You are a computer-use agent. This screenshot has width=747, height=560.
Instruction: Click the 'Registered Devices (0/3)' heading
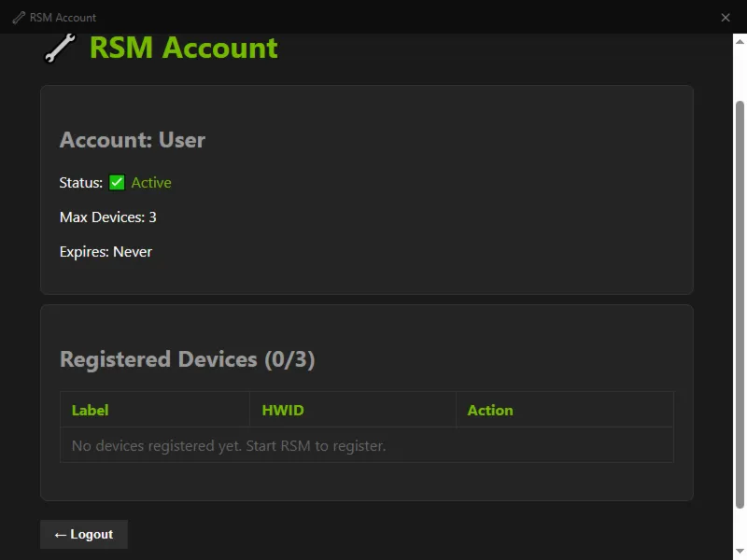pos(188,359)
